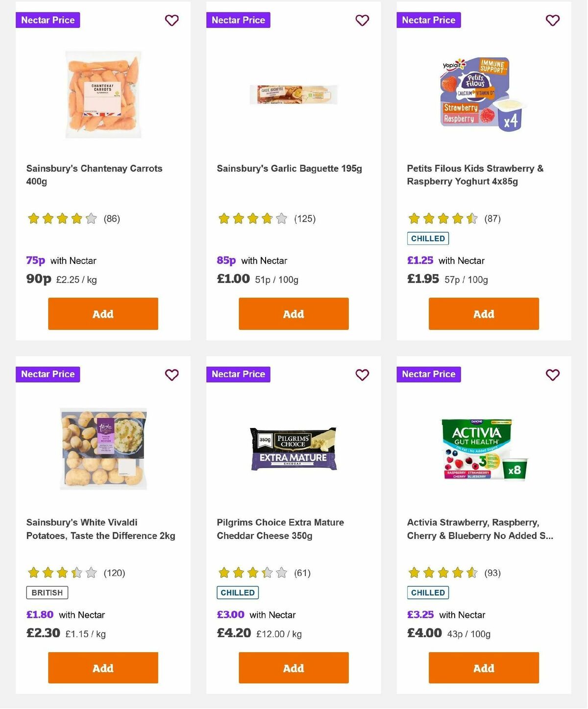Favorite Sainsbury's Chantenay Carrots via heart icon
This screenshot has width=588, height=709.
point(171,20)
